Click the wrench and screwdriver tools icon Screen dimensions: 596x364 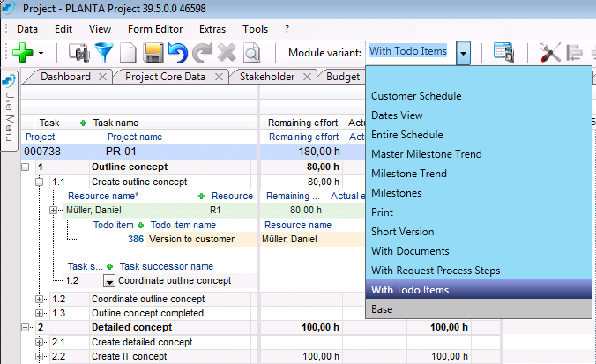(549, 52)
